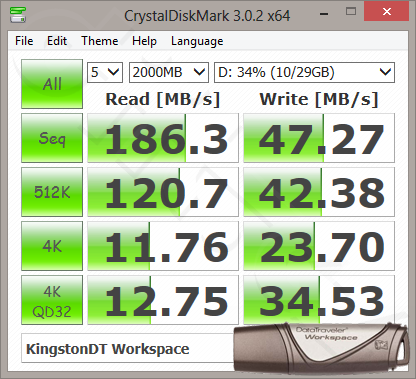416x379 pixels.
Task: Maximize the CrystalDiskMark window
Action: [x=351, y=12]
